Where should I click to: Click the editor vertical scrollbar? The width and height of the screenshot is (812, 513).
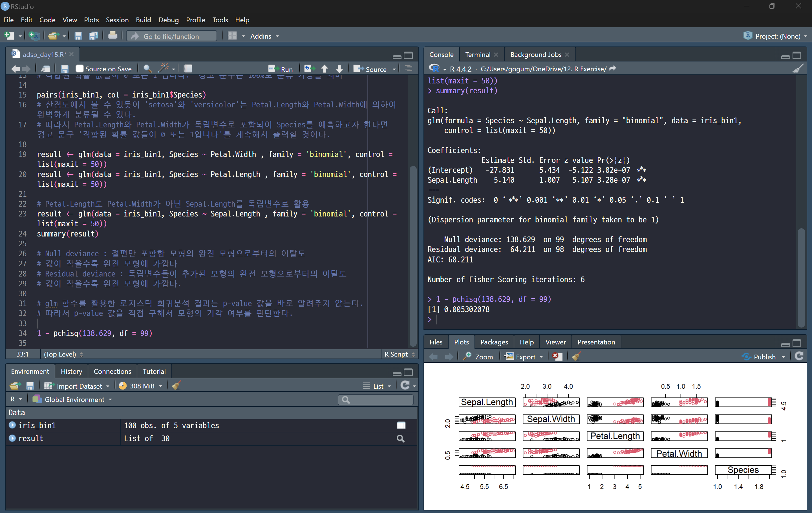tap(413, 256)
